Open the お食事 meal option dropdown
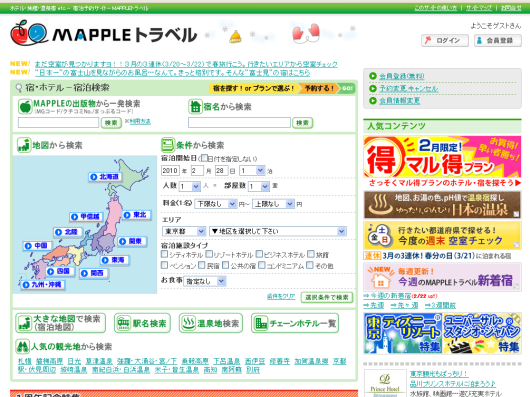The width and height of the screenshot is (530, 397). click(204, 281)
